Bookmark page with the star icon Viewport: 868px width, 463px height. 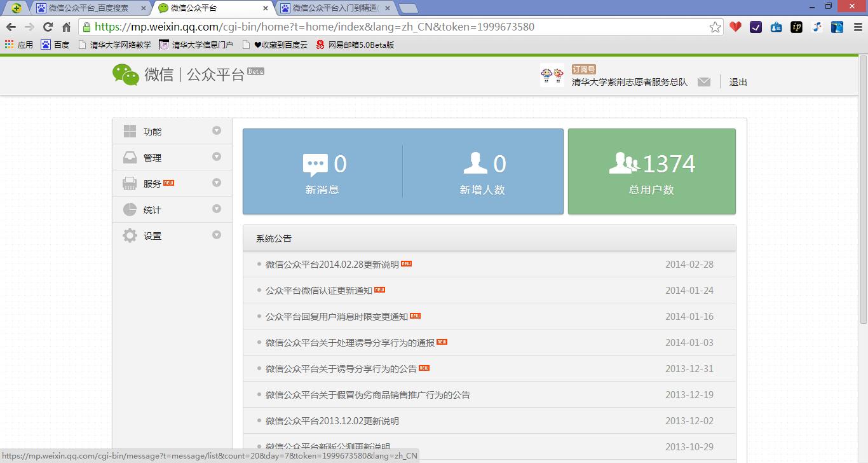(x=715, y=27)
